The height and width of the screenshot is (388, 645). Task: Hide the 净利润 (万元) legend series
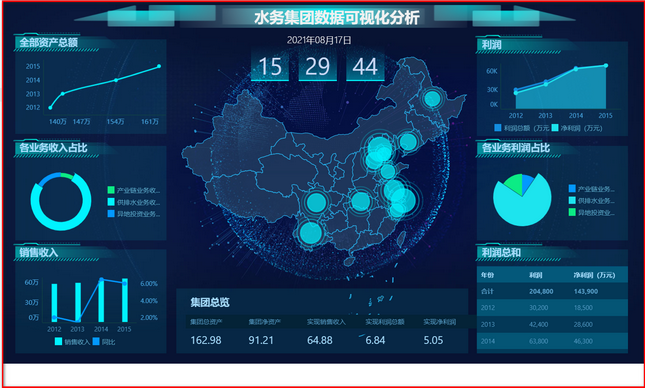[x=577, y=128]
